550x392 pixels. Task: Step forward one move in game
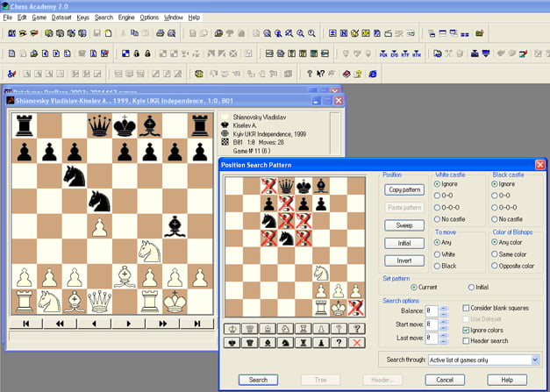click(128, 324)
